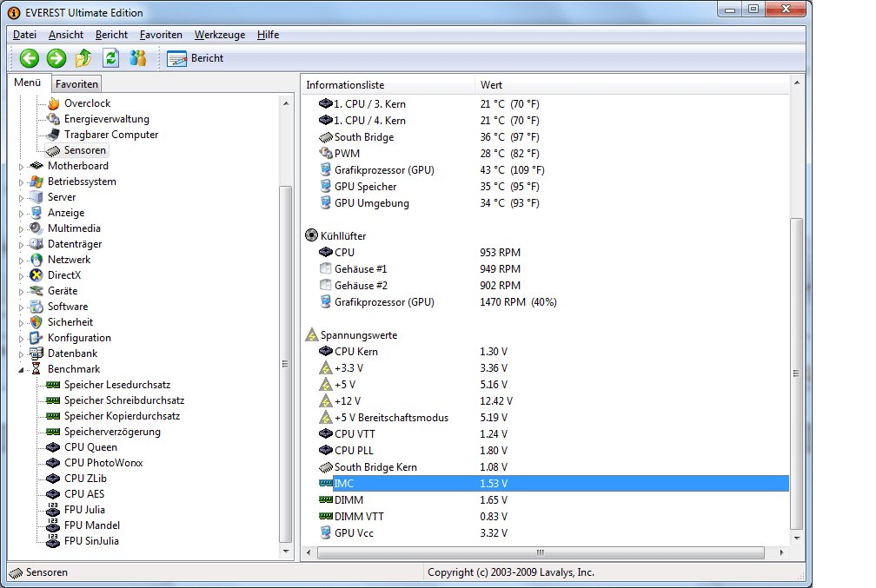Click the Datenbank icon in tree
Image resolution: width=876 pixels, height=588 pixels.
pos(36,353)
